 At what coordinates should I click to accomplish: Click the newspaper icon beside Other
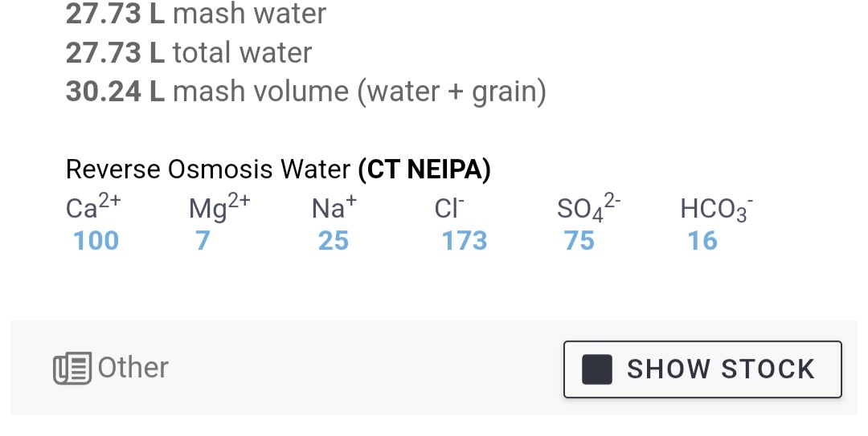coord(72,369)
